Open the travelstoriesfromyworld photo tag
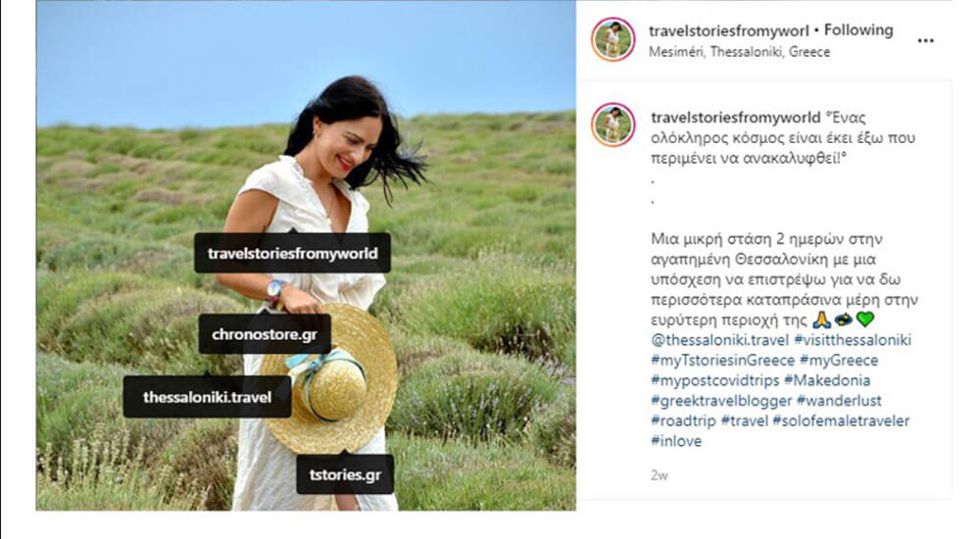This screenshot has height=539, width=980. (292, 253)
